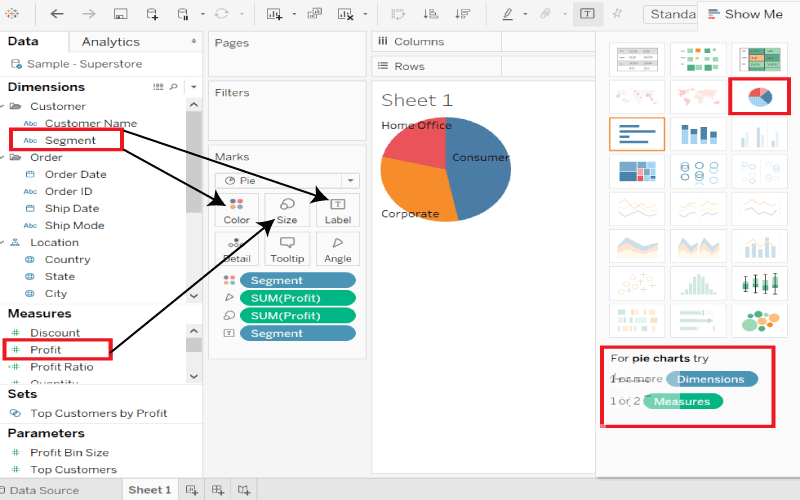Open the new worksheet dropdown arrow in toolbar
Screen dimensions: 800x500
(294, 14)
